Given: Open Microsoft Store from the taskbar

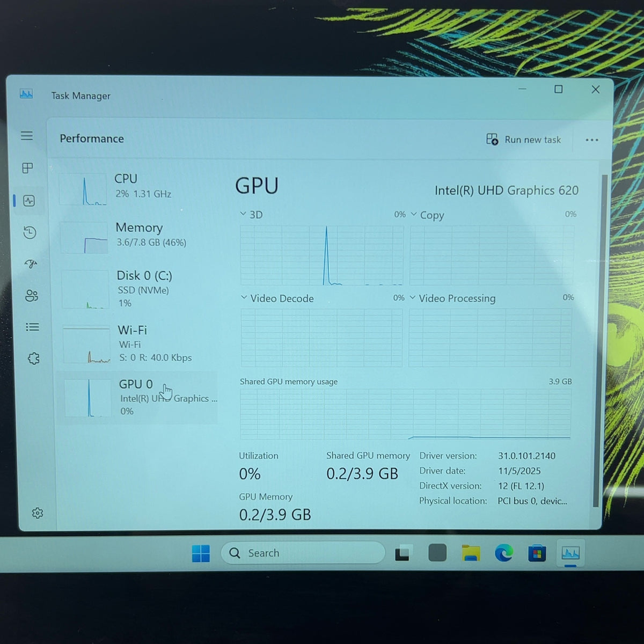Looking at the screenshot, I should pyautogui.click(x=537, y=553).
